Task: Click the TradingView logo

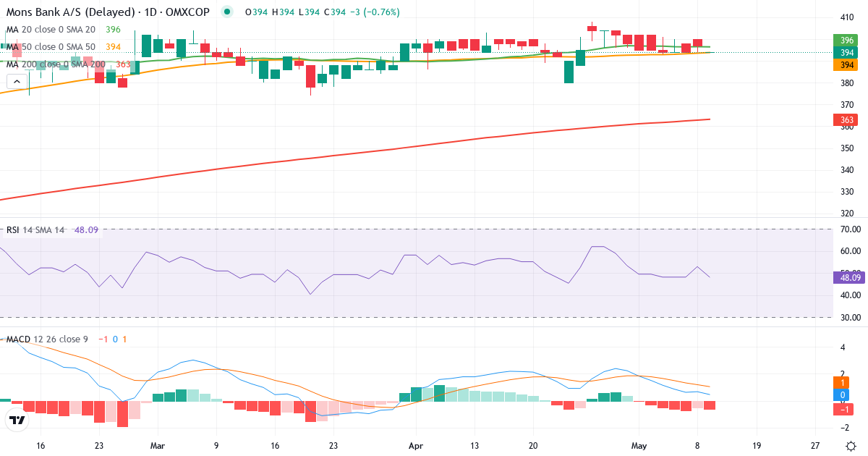Action: tap(17, 420)
